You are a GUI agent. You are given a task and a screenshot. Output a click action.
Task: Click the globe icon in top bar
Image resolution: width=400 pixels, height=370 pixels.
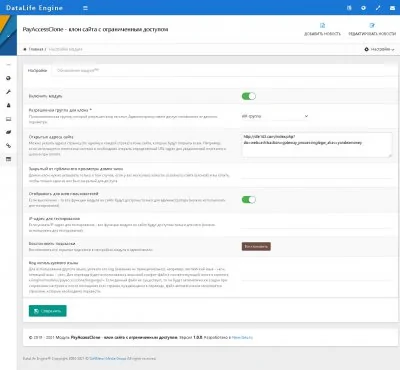[x=363, y=8]
